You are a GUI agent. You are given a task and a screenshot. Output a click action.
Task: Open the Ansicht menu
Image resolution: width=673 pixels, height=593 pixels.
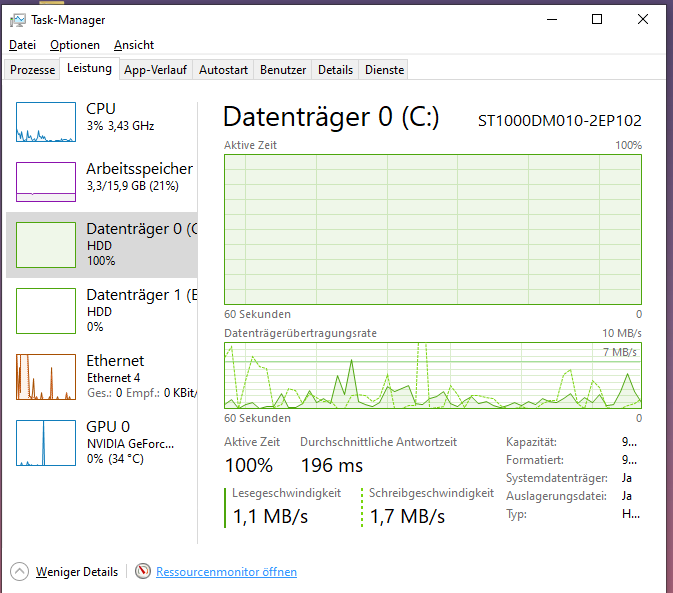pos(134,45)
